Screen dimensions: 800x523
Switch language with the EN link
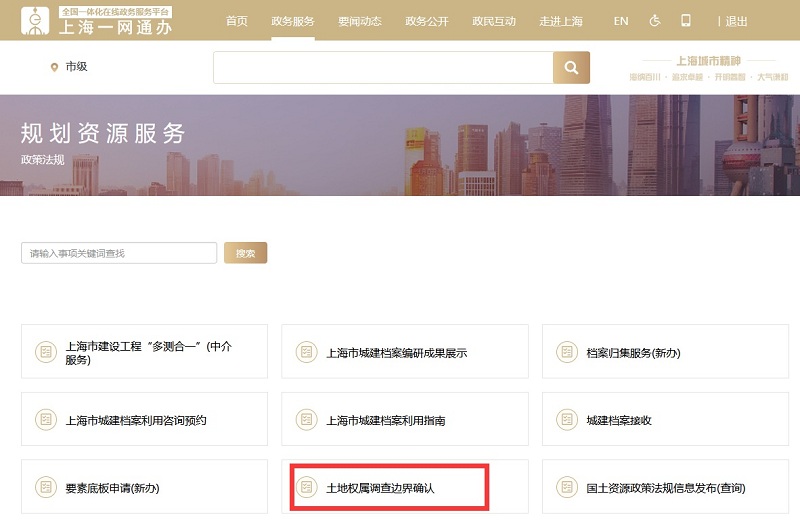(x=621, y=21)
